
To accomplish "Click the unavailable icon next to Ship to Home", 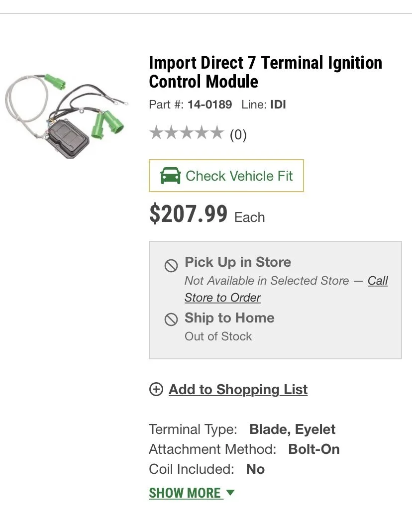I will tap(171, 319).
